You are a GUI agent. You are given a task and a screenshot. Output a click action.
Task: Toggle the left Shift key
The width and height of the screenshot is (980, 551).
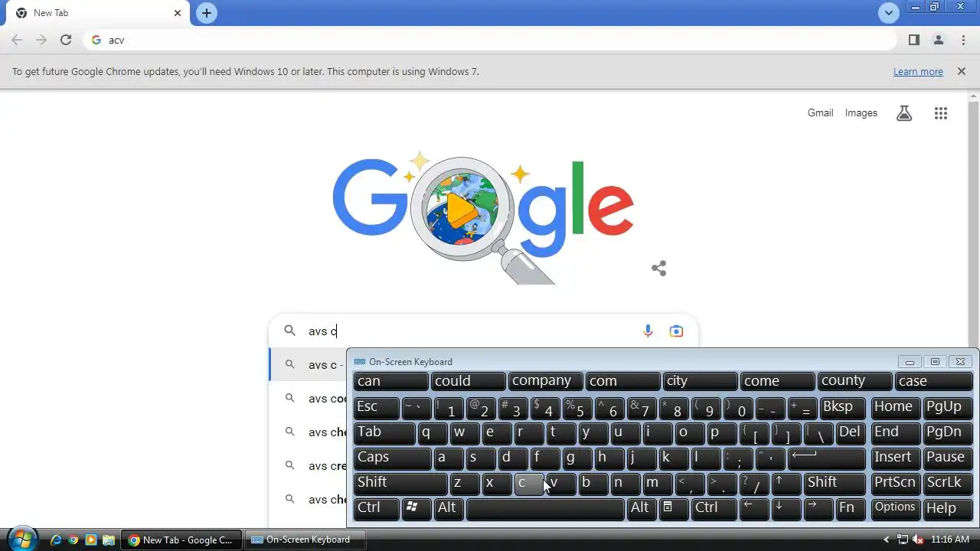pyautogui.click(x=400, y=483)
